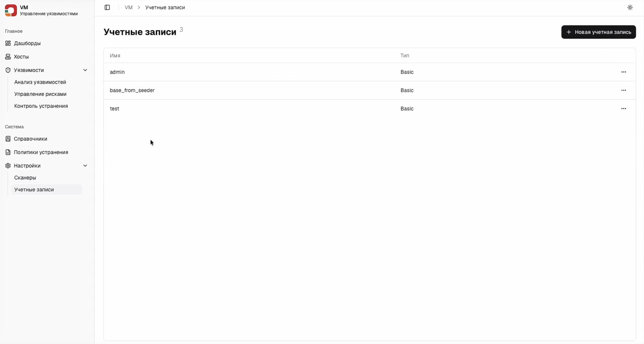The height and width of the screenshot is (344, 644).
Task: Click the VM breadcrumb link
Action: pos(128,8)
